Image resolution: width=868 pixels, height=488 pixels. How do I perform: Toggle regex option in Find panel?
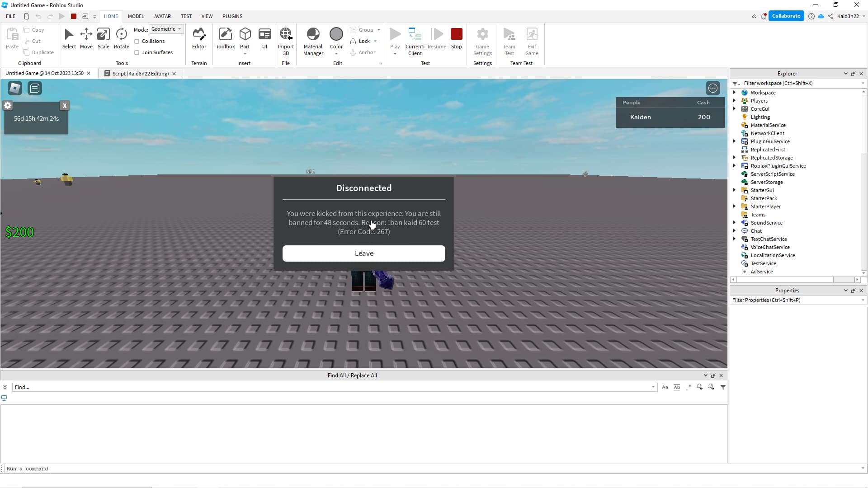[688, 387]
